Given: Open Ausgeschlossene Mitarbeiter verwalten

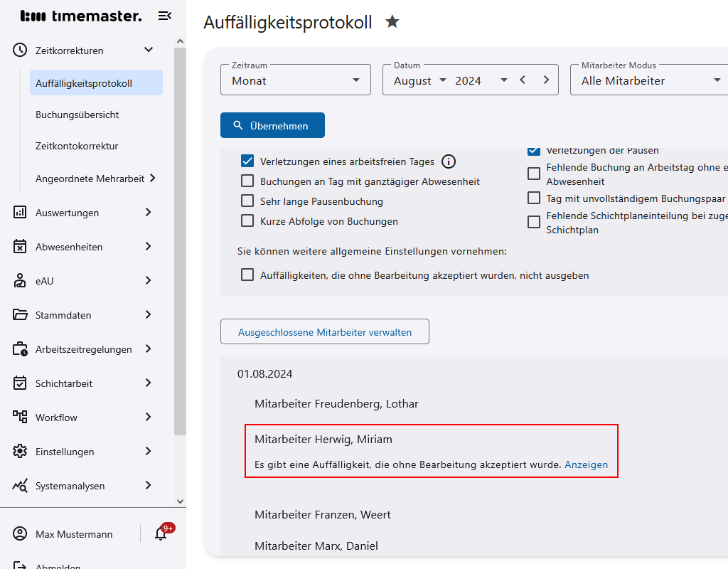Looking at the screenshot, I should 324,331.
